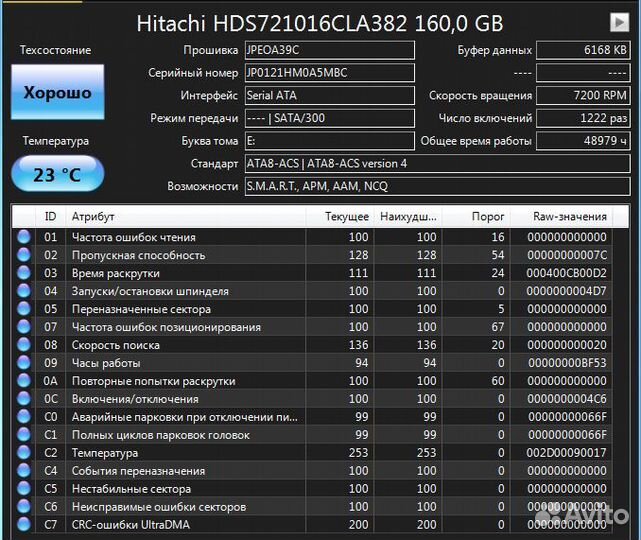Click the serial number field JP0121HM0A5MBC
Viewport: 641px width, 540px height.
click(x=329, y=73)
